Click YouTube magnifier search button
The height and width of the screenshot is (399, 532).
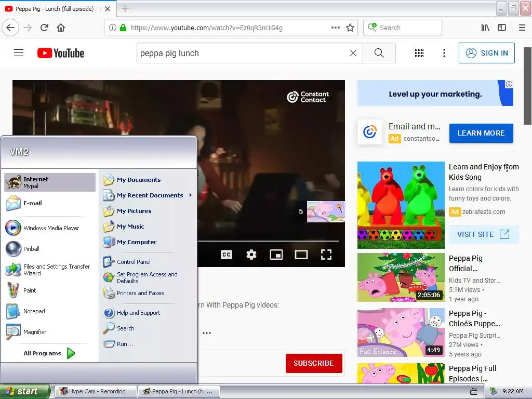point(379,53)
